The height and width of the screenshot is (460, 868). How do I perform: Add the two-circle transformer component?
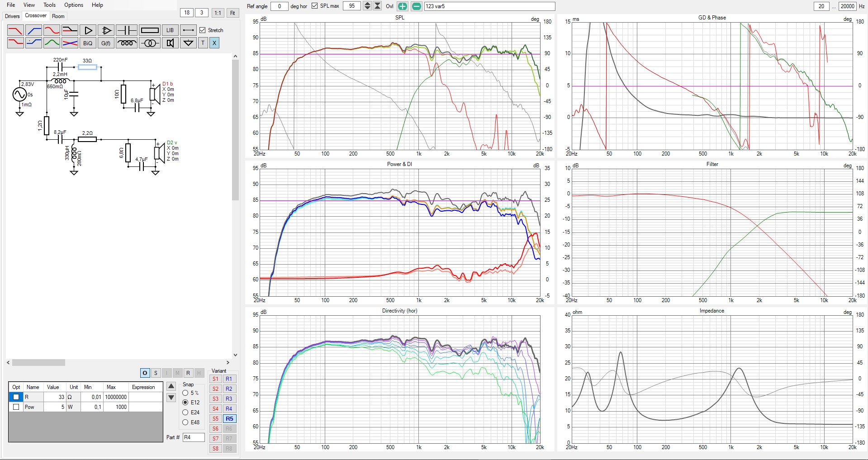[150, 43]
